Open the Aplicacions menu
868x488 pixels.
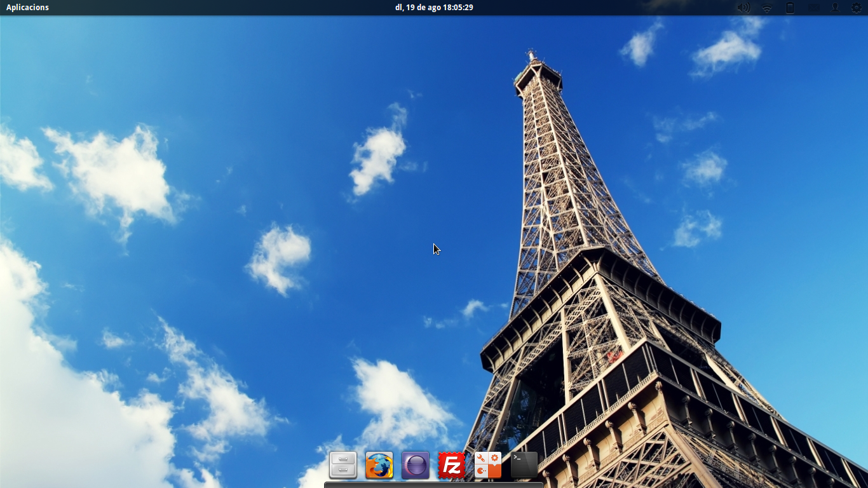pyautogui.click(x=27, y=8)
